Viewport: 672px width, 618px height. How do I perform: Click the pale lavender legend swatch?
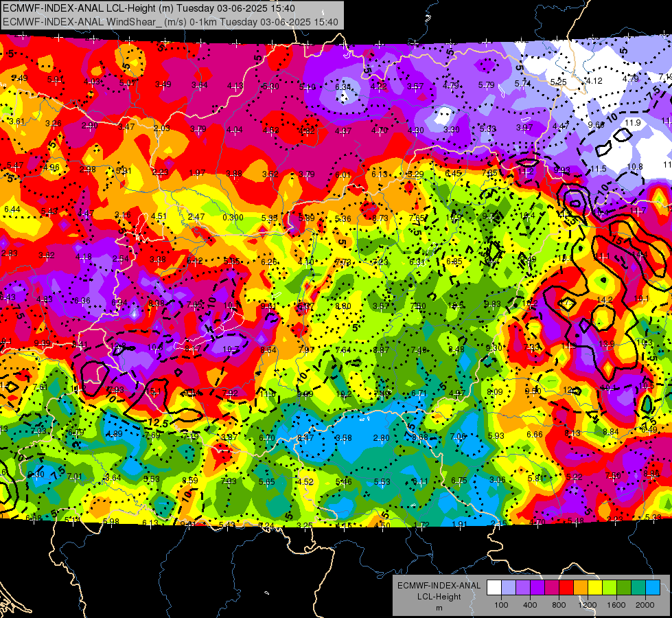tap(508, 588)
